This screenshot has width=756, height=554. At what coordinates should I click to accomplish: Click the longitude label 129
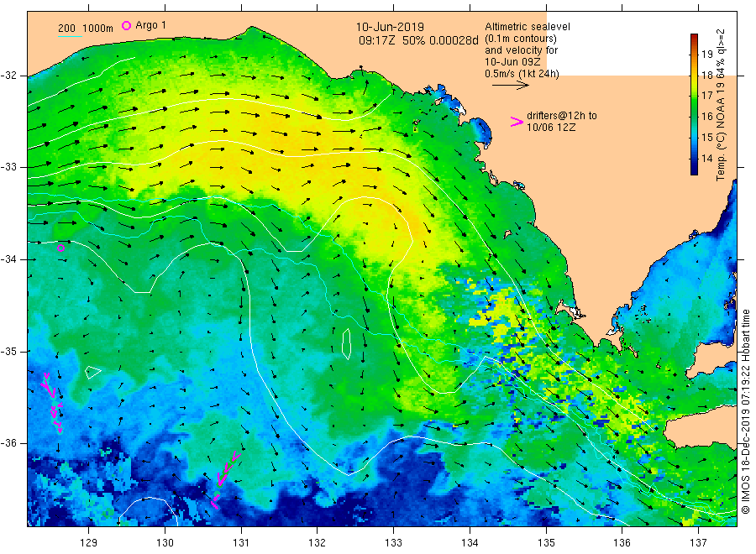tap(89, 543)
